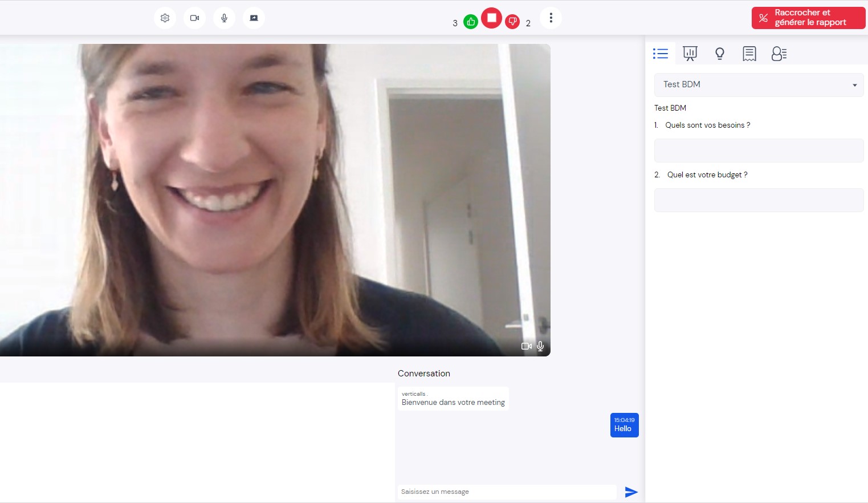Click answer field for Quels sont vos besoins

[759, 151]
